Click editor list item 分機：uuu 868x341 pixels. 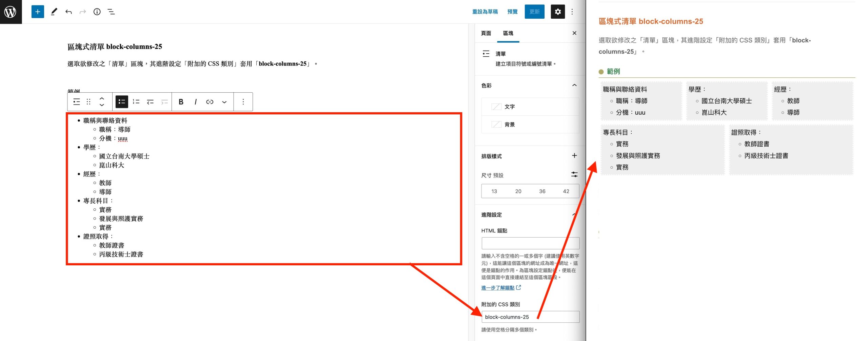click(113, 138)
